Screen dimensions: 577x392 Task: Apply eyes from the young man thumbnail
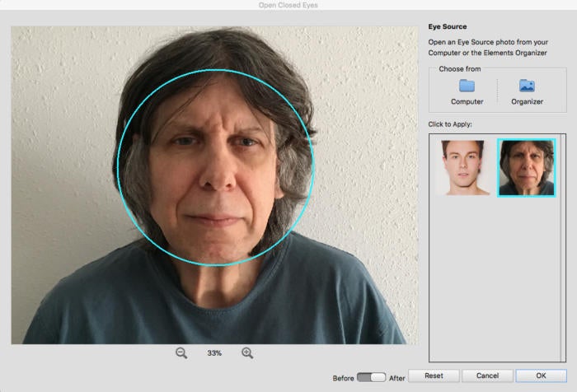463,168
